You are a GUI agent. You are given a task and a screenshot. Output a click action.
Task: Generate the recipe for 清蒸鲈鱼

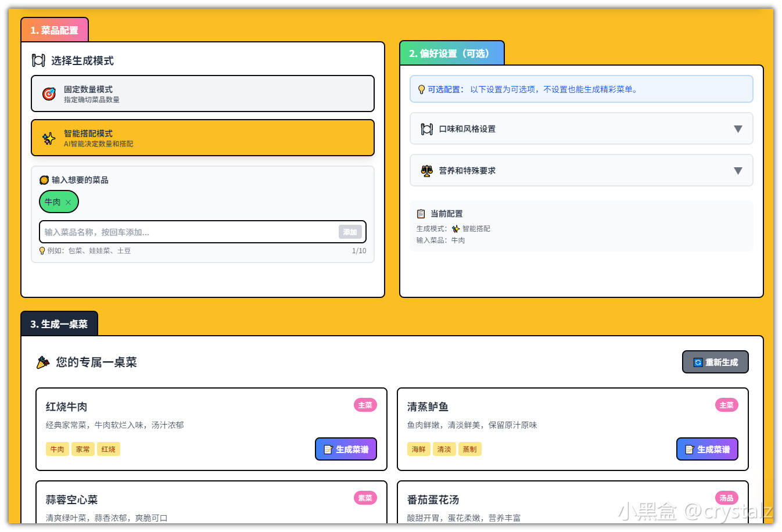(x=708, y=449)
